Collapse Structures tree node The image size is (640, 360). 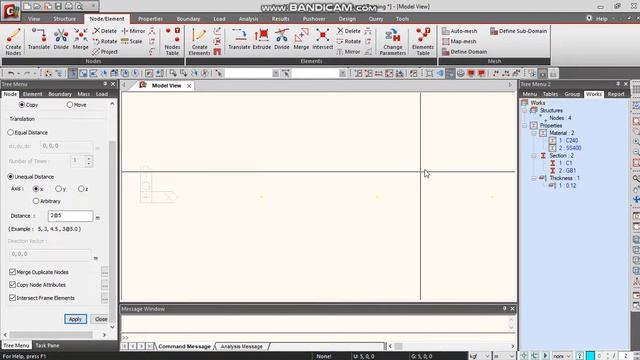pos(525,111)
